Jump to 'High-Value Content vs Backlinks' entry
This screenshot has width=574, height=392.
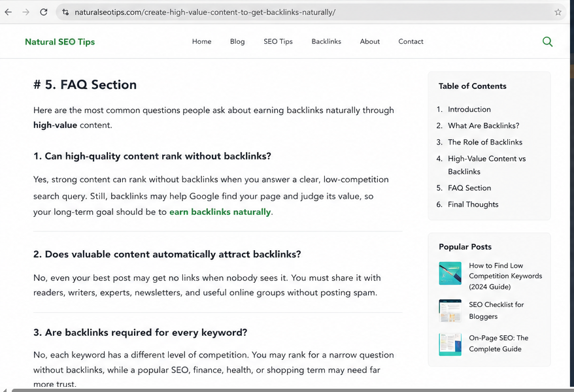pyautogui.click(x=487, y=165)
